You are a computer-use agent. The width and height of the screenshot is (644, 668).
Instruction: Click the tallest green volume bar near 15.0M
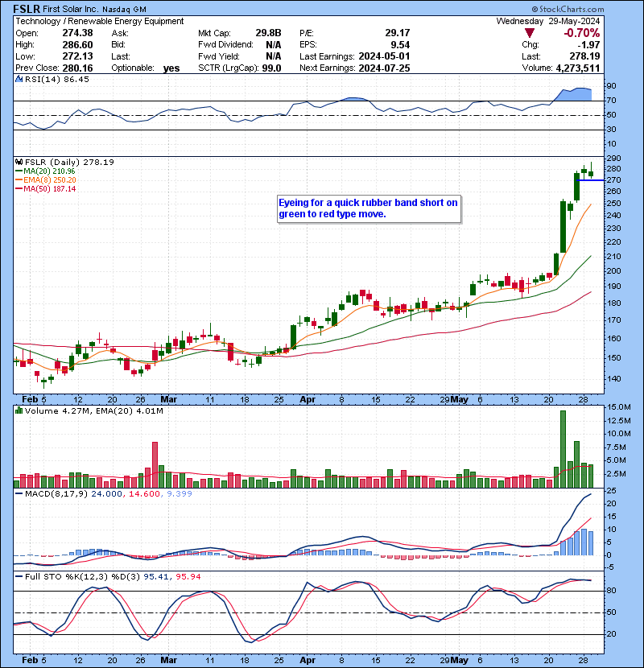[x=563, y=449]
